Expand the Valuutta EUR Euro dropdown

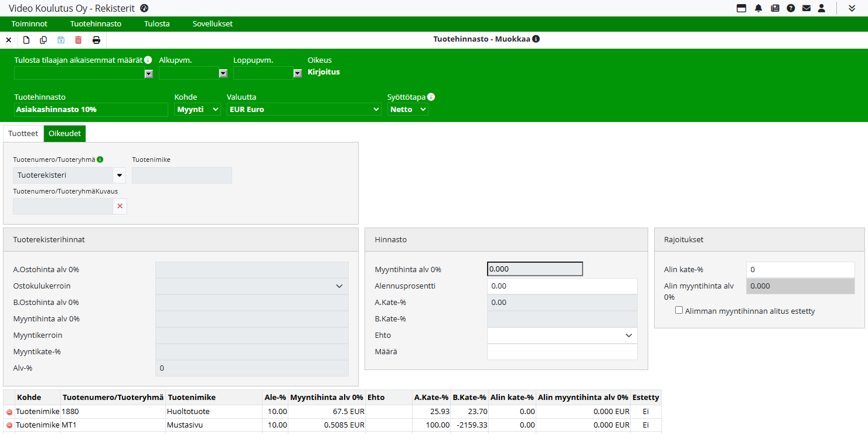click(304, 110)
